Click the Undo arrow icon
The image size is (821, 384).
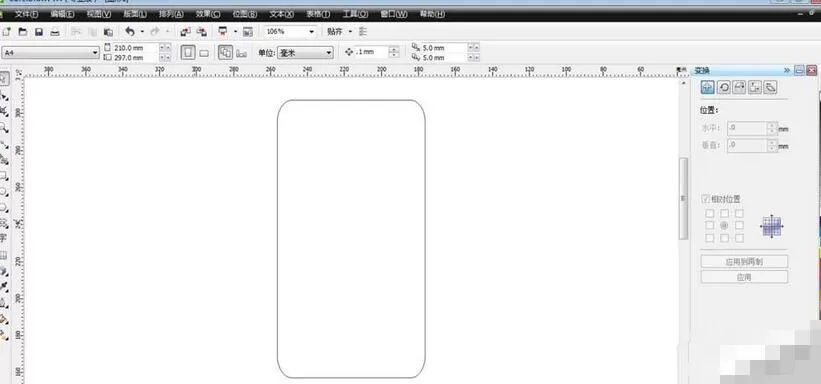(130, 32)
